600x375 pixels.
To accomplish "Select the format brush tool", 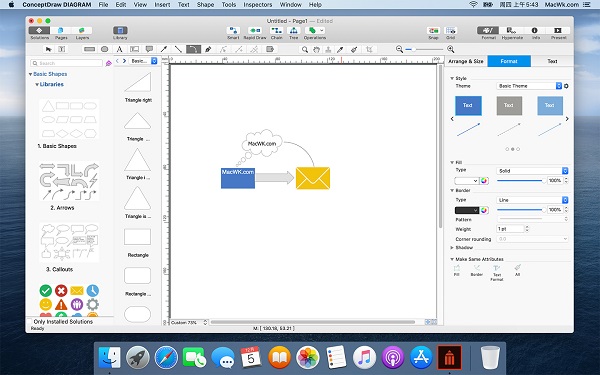I will [x=354, y=49].
